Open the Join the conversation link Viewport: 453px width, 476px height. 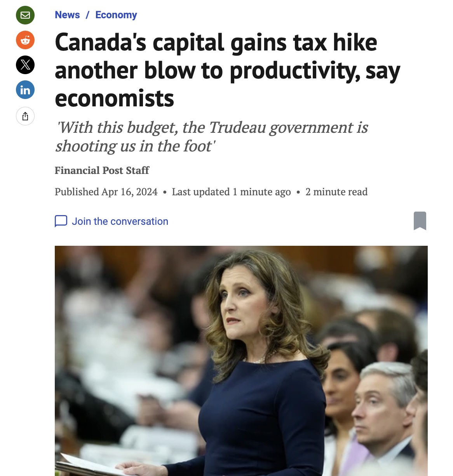tap(120, 221)
